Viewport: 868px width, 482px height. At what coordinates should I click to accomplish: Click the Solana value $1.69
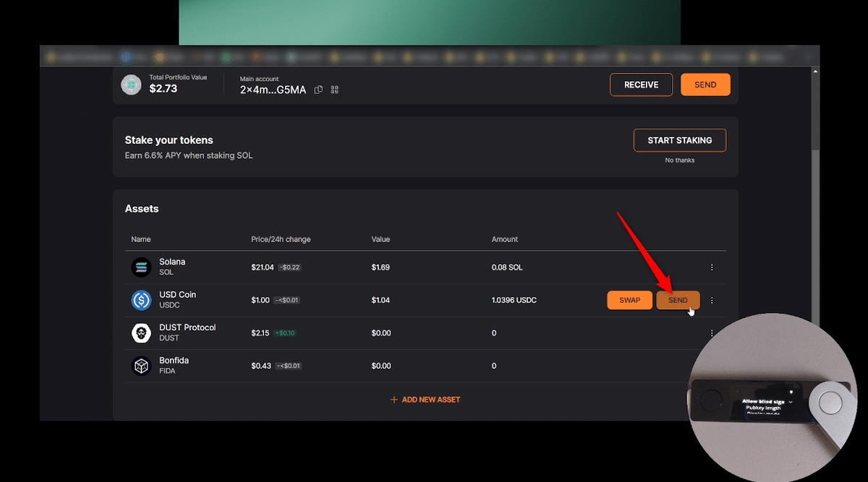click(380, 267)
